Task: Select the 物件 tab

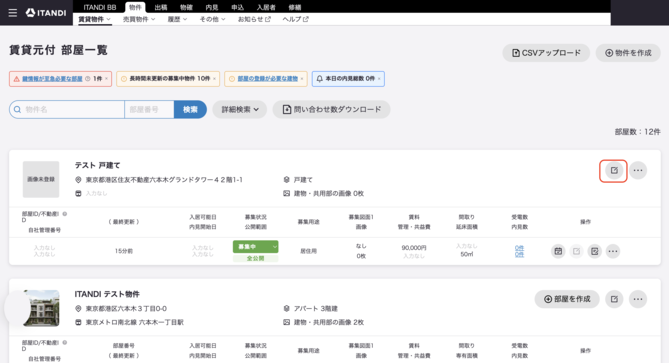Action: click(x=135, y=7)
